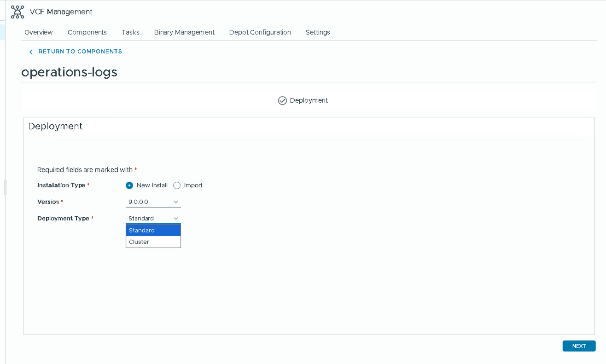Open the Binary Management tab
This screenshot has width=606, height=364.
coord(184,32)
